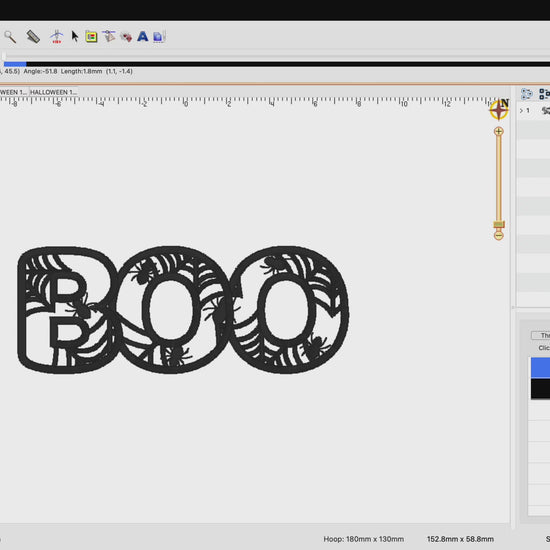Click the dark blue object list icon
The height and width of the screenshot is (550, 550).
[x=544, y=94]
